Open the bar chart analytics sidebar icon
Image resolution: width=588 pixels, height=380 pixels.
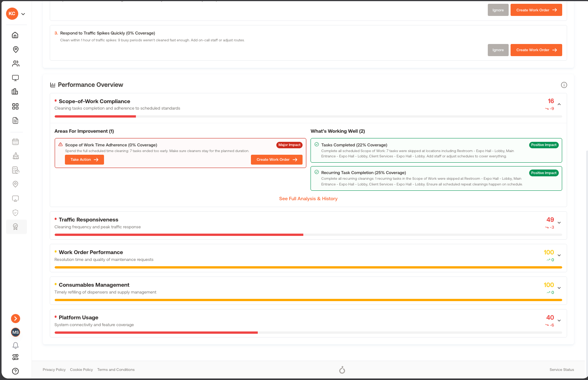pyautogui.click(x=15, y=91)
